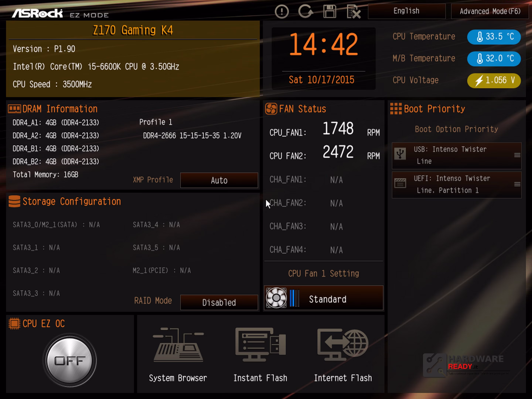The height and width of the screenshot is (399, 532).
Task: Click the DDR4_B1: 4GB (DDR4-2133) entry
Action: point(56,149)
